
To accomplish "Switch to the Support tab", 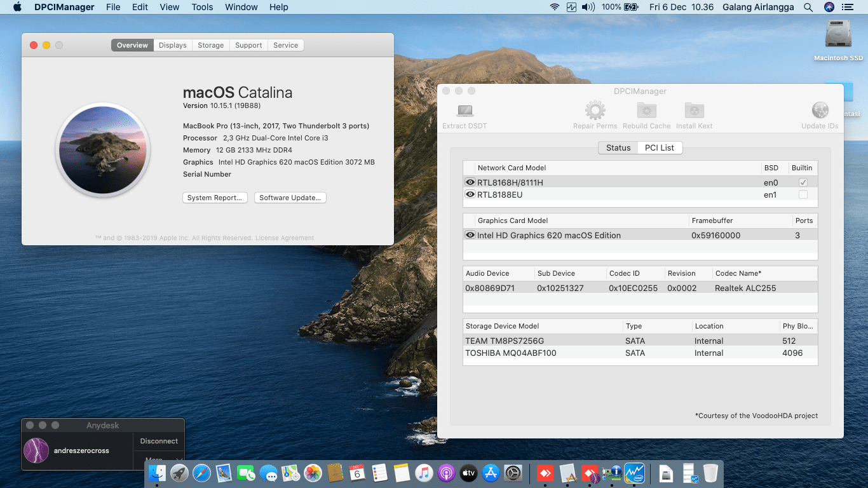I will click(x=248, y=45).
